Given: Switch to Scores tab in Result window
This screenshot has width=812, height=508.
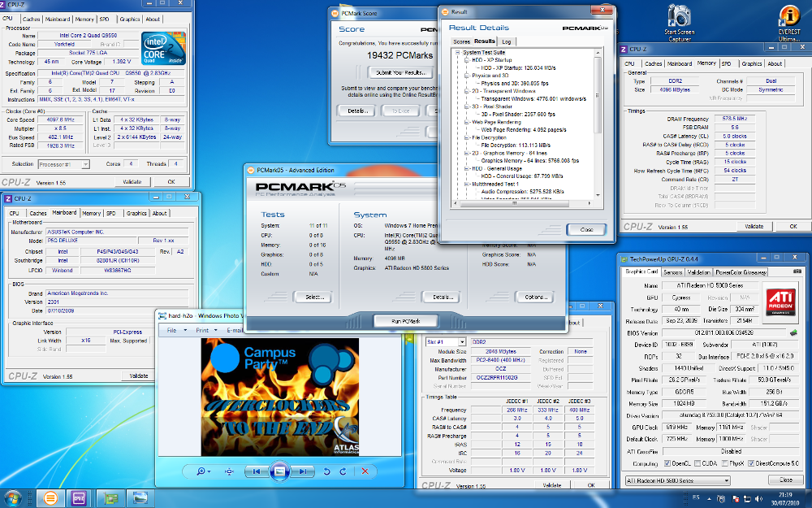Looking at the screenshot, I should 461,42.
